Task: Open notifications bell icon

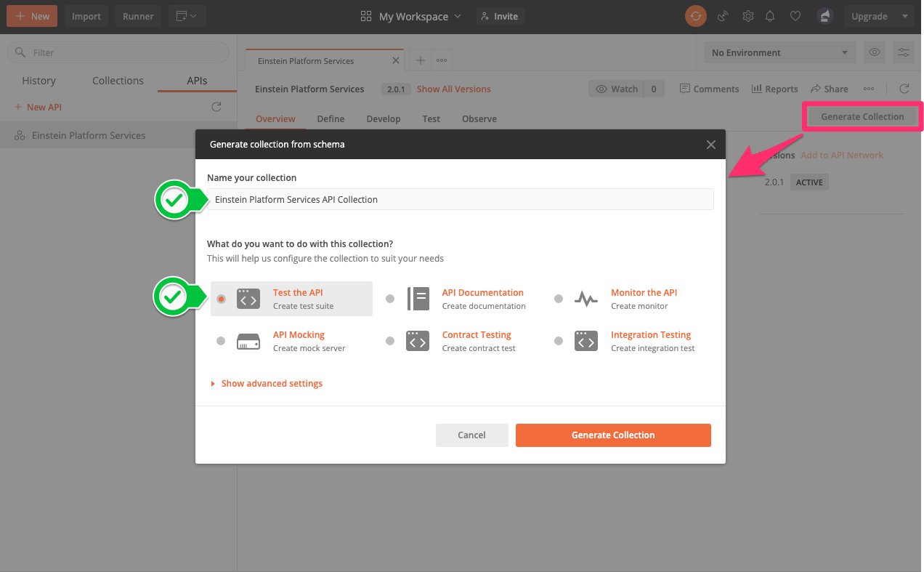Action: [x=771, y=16]
